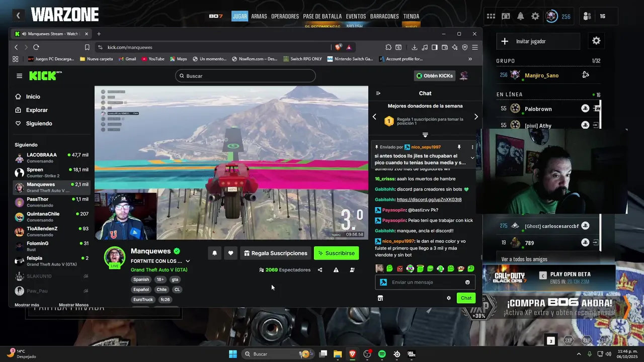Open LACOBRAAA channel in following list
The height and width of the screenshot is (362, 644).
51,158
